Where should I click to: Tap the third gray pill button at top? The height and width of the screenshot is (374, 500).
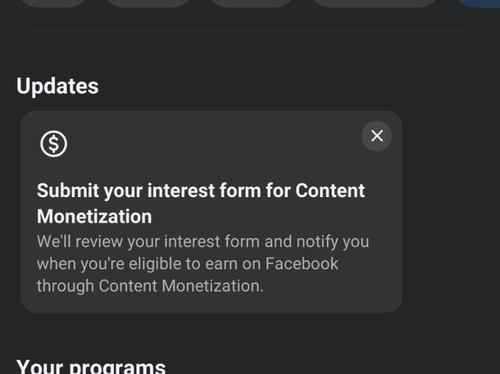[252, 3]
